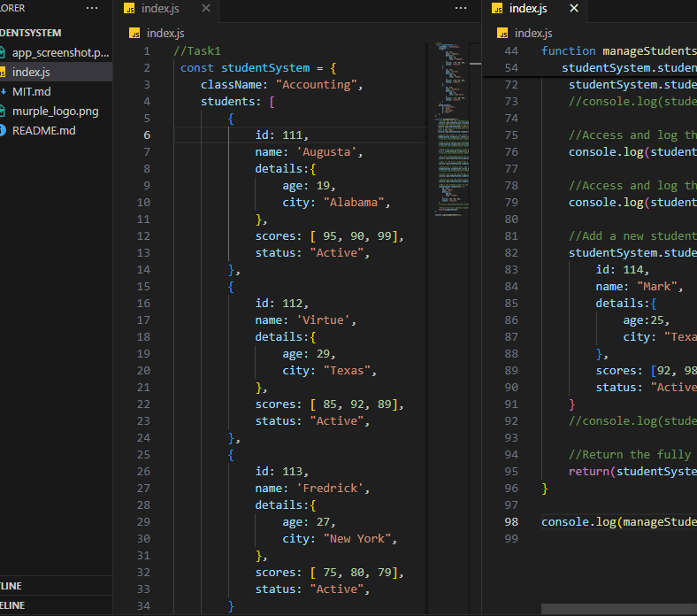
Task: Close the right editor index.js tab
Action: [574, 8]
